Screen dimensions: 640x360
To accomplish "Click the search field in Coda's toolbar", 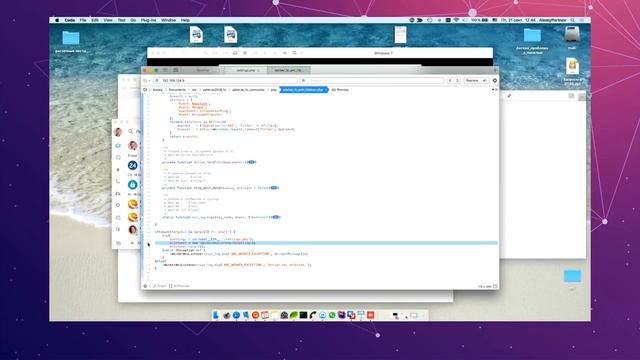I will pos(371,80).
